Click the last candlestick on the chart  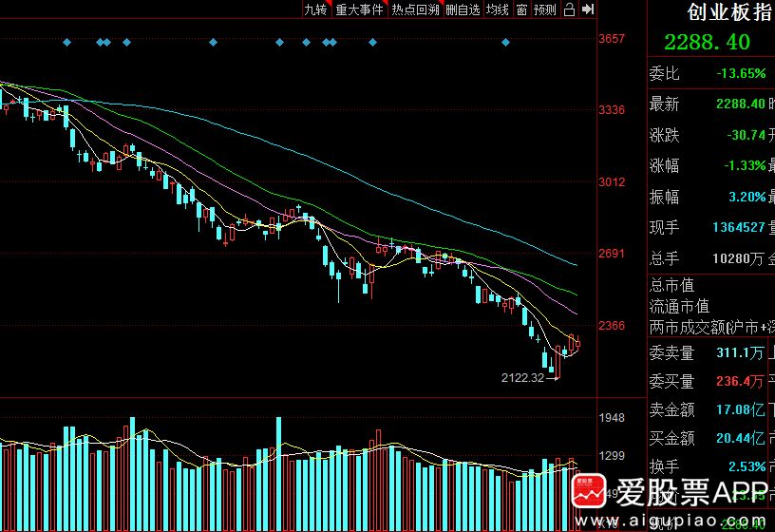pyautogui.click(x=577, y=343)
